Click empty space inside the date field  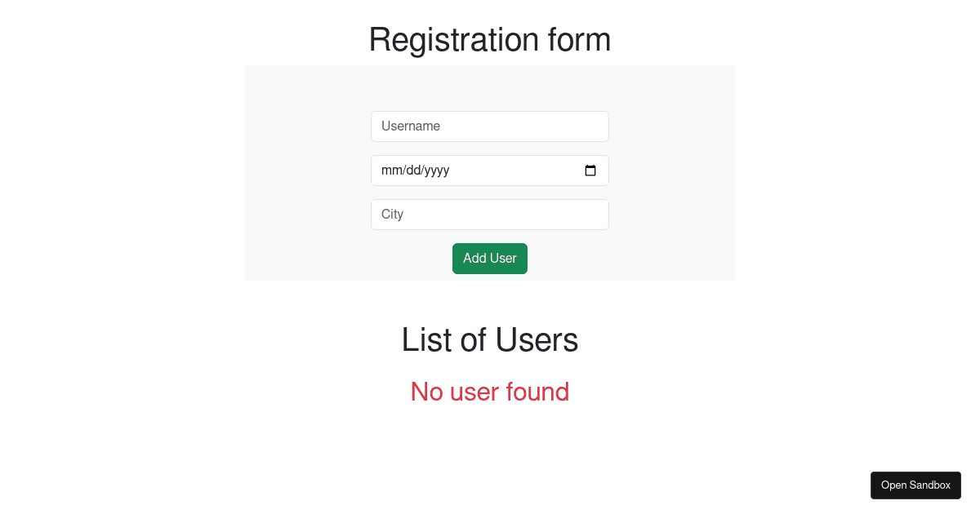(x=514, y=171)
